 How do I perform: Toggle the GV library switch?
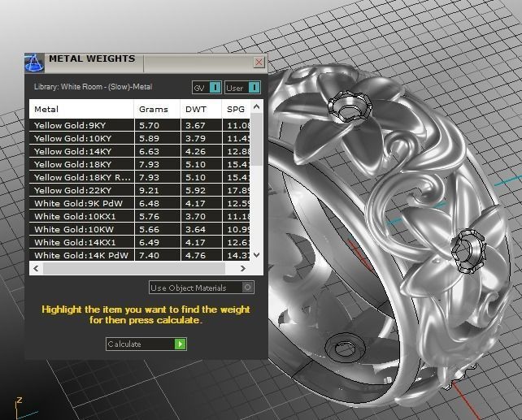click(207, 88)
